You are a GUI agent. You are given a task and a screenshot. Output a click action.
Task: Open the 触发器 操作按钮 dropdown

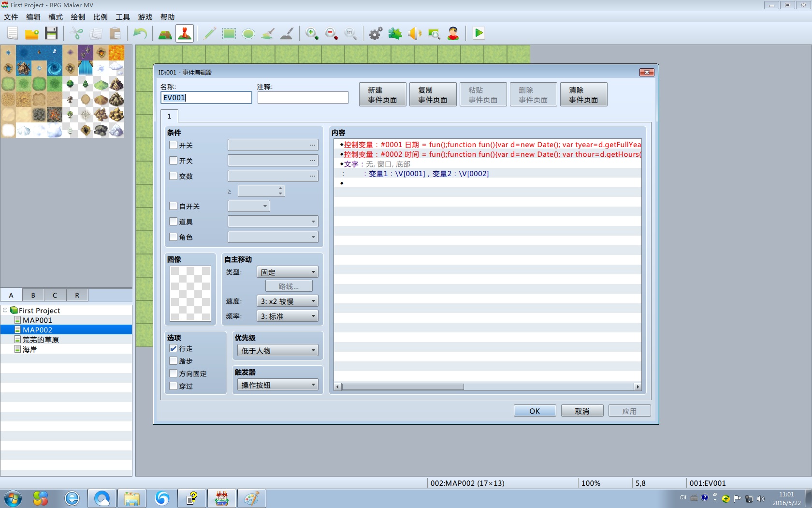click(x=277, y=385)
